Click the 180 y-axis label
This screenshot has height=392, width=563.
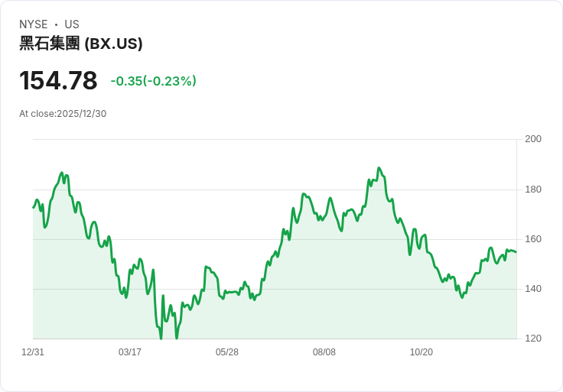click(x=533, y=190)
